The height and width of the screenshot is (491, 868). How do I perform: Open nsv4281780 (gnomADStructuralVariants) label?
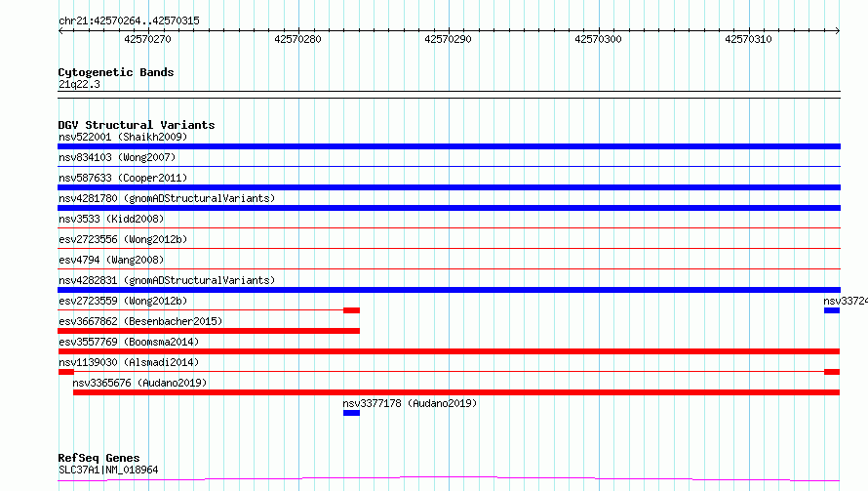tap(167, 198)
